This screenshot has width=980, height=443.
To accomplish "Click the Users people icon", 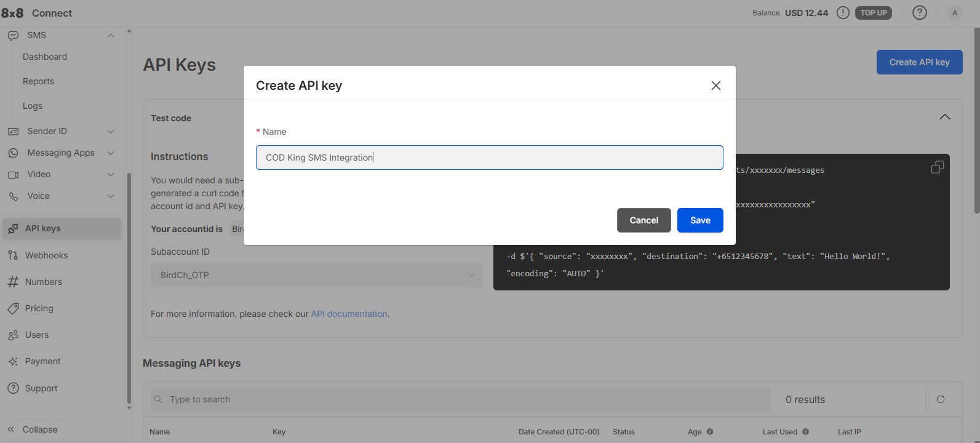I will [13, 335].
